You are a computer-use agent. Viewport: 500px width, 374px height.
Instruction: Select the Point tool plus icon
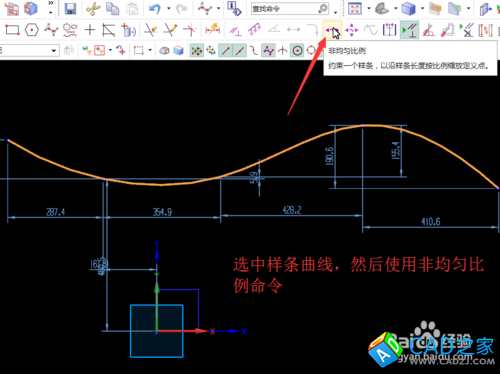pyautogui.click(x=89, y=30)
